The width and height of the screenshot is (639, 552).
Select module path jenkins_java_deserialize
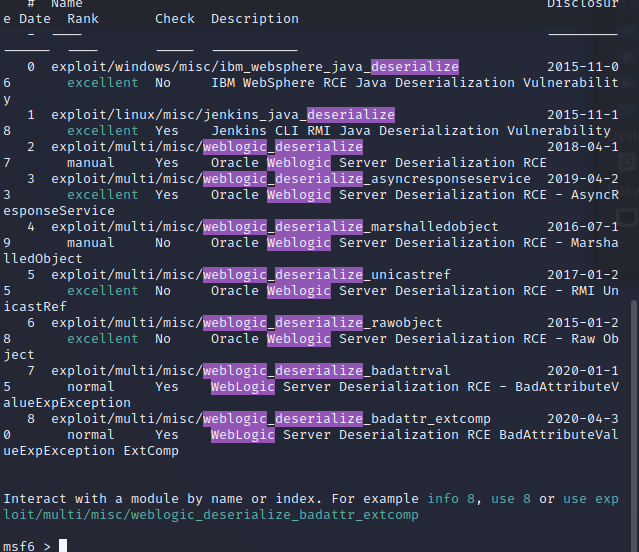coord(223,115)
